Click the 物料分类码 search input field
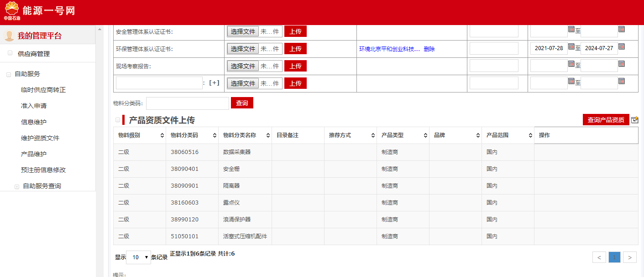The width and height of the screenshot is (644, 277). pyautogui.click(x=187, y=103)
